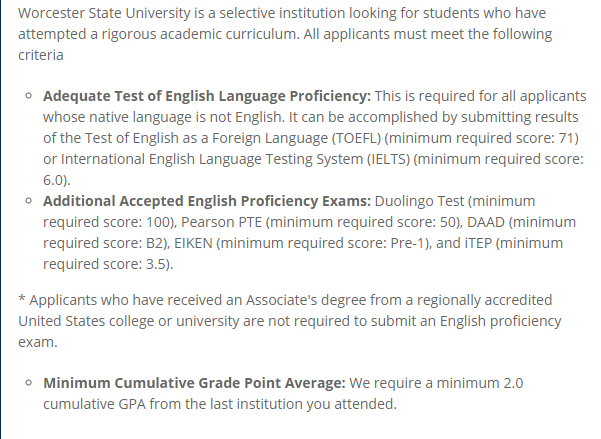The width and height of the screenshot is (601, 439).
Task: Click the 'required score: 3.5).' text
Action: click(108, 265)
